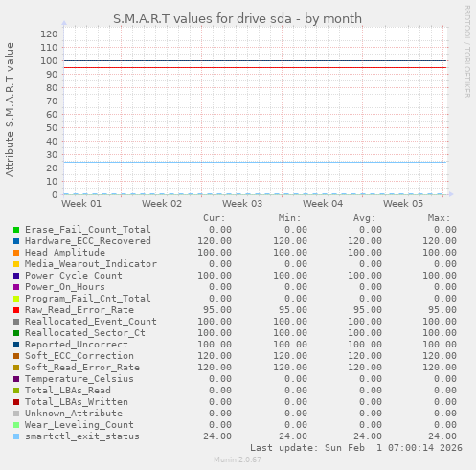Click the Head_Amplitude orange legend swatch
476x470 pixels.
point(16,253)
